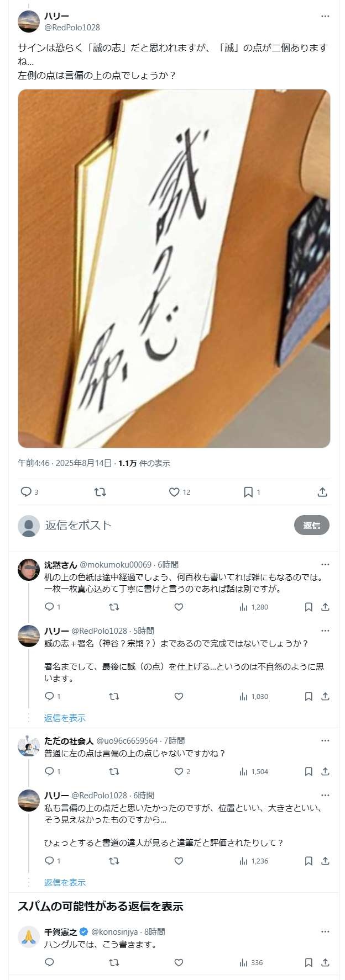Repost the main post by ハリー
The height and width of the screenshot is (980, 345).
[x=100, y=491]
